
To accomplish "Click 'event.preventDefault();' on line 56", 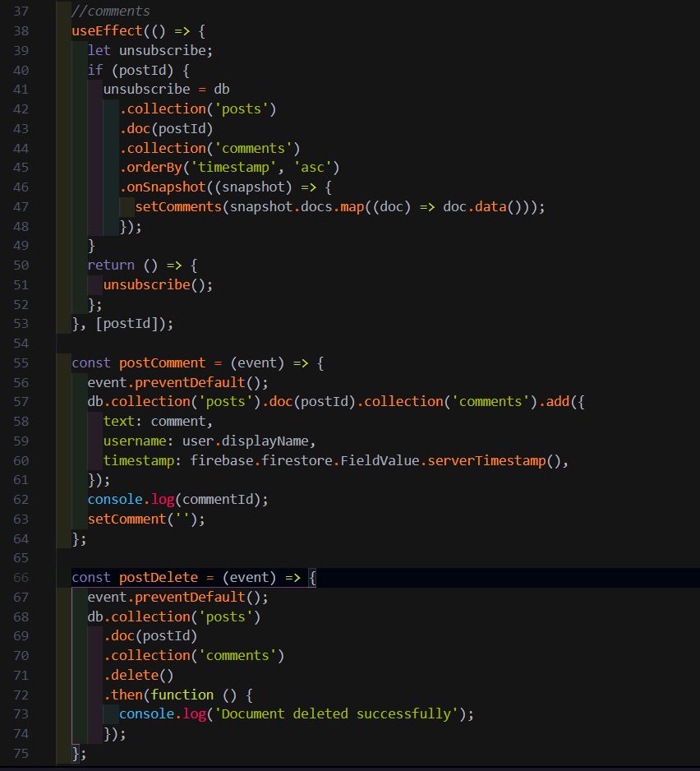I will pos(178,382).
